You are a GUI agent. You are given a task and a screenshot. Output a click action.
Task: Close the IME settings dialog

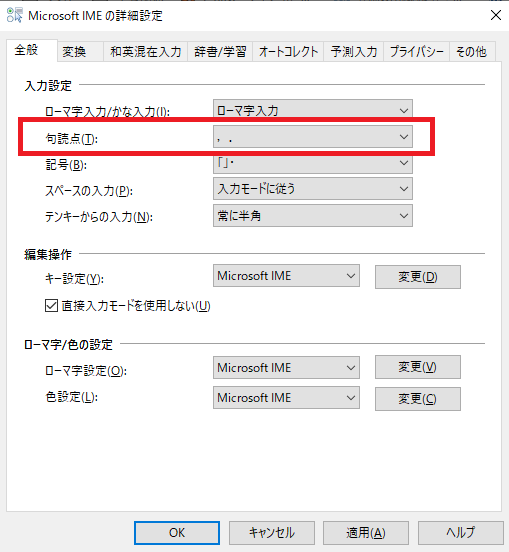pyautogui.click(x=496, y=15)
